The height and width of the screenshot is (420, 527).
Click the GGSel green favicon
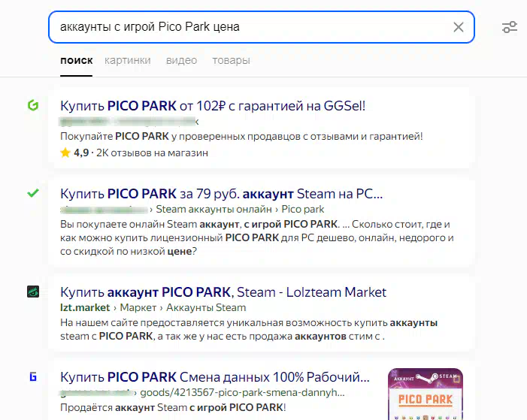[x=33, y=105]
